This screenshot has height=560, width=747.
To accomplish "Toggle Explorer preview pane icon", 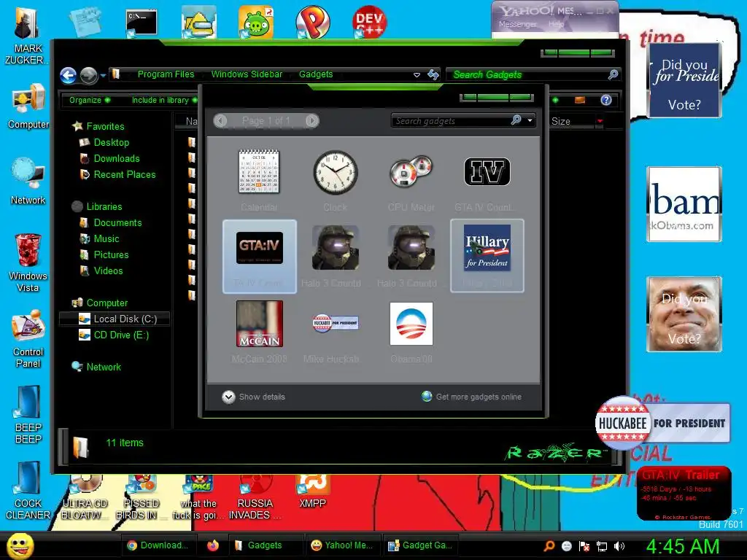I will coord(580,100).
